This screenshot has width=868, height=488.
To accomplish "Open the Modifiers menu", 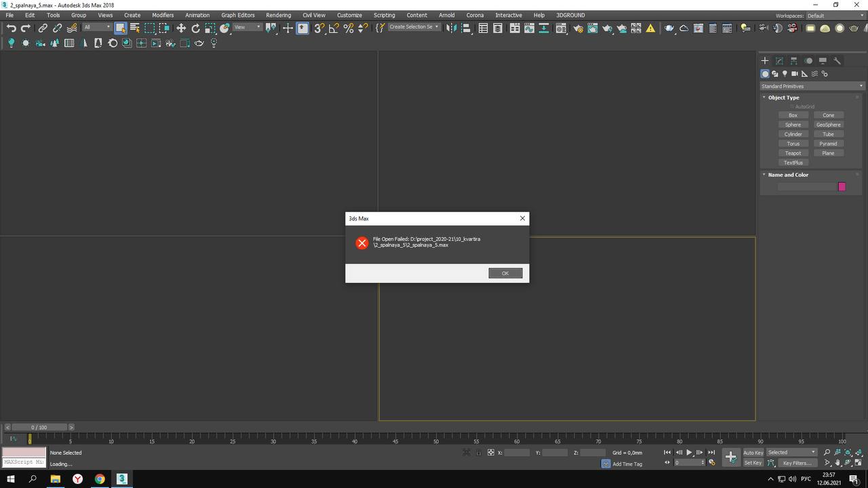I will point(163,15).
